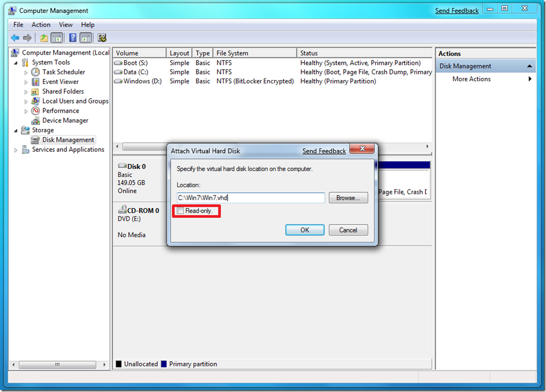Click the Send Feedback link in the dialog
The height and width of the screenshot is (392, 546).
323,151
